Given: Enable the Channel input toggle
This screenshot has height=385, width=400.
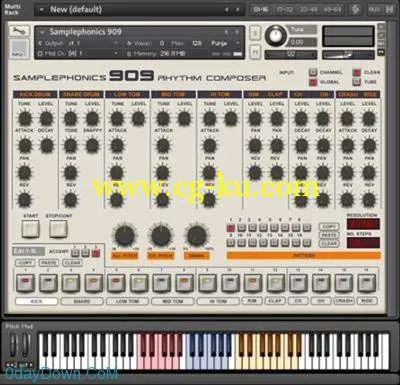Looking at the screenshot, I should (x=312, y=72).
